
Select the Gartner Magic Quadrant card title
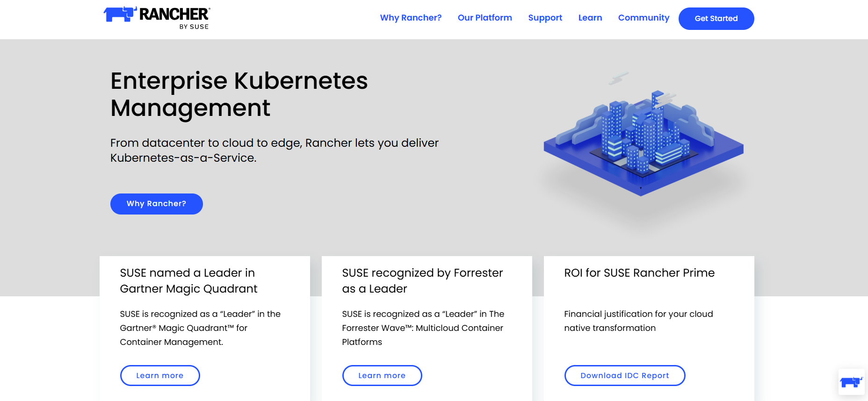(x=188, y=280)
